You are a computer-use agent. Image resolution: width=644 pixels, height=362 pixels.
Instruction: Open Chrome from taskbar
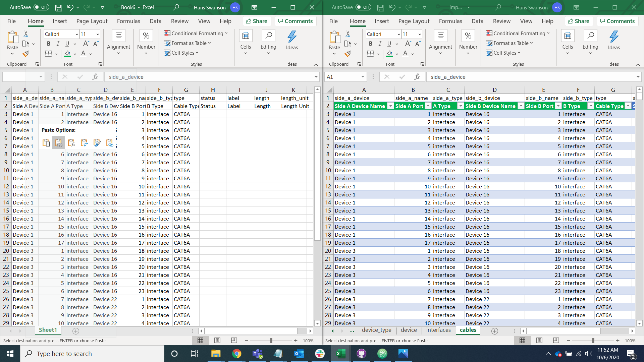pos(237,354)
